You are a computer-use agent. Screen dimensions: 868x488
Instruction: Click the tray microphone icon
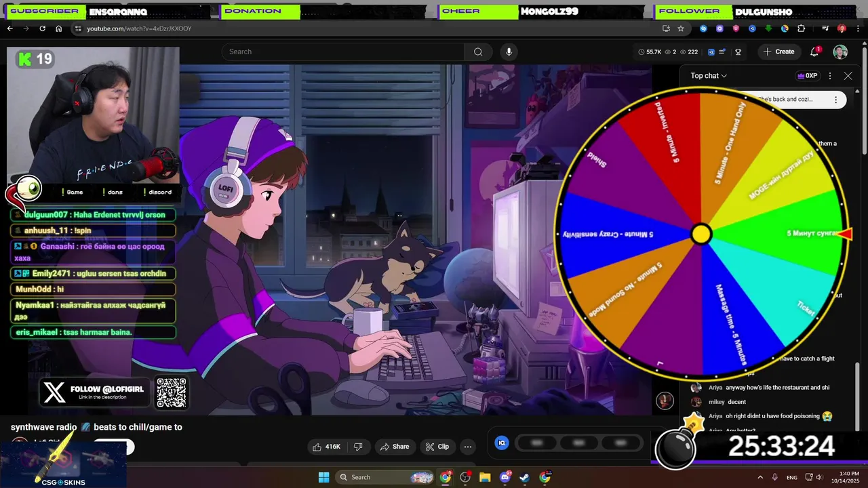[775, 477]
